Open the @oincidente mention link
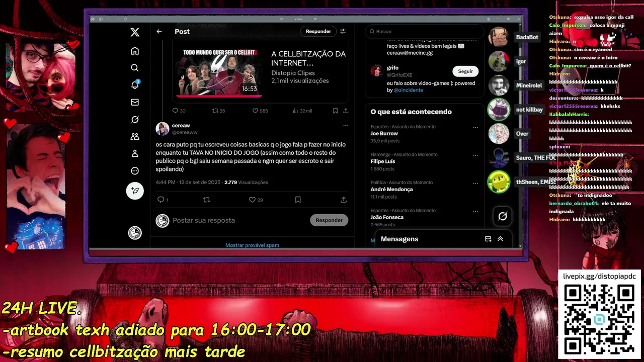Screen dimensions: 644x362 click(x=408, y=90)
